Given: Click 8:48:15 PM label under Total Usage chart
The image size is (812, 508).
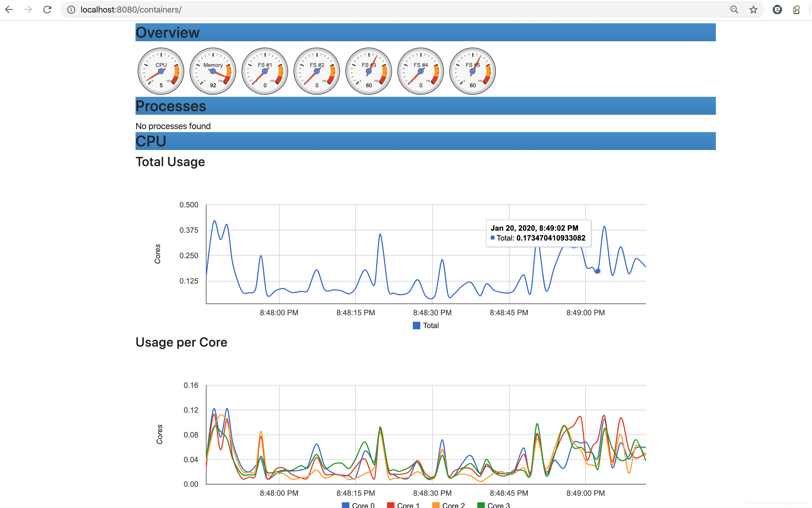Looking at the screenshot, I should [x=356, y=313].
